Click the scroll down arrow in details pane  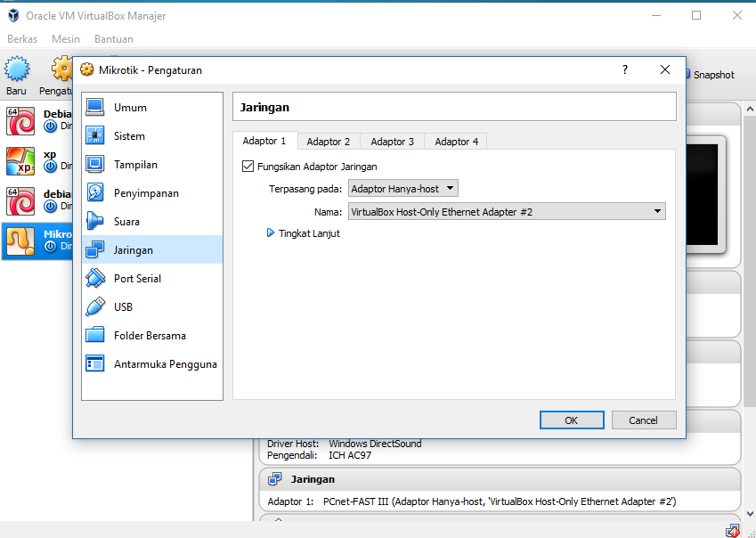750,514
